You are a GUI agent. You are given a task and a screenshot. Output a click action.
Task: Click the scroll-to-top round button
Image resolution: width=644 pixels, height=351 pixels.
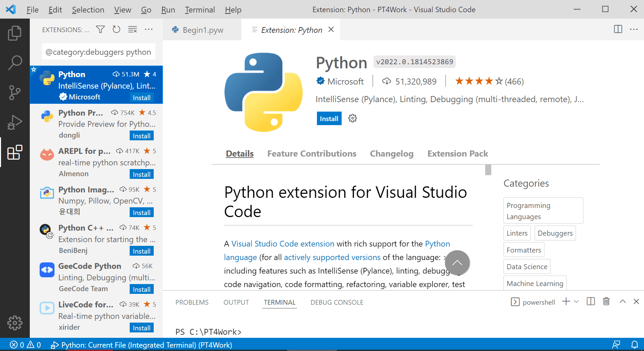(x=457, y=263)
